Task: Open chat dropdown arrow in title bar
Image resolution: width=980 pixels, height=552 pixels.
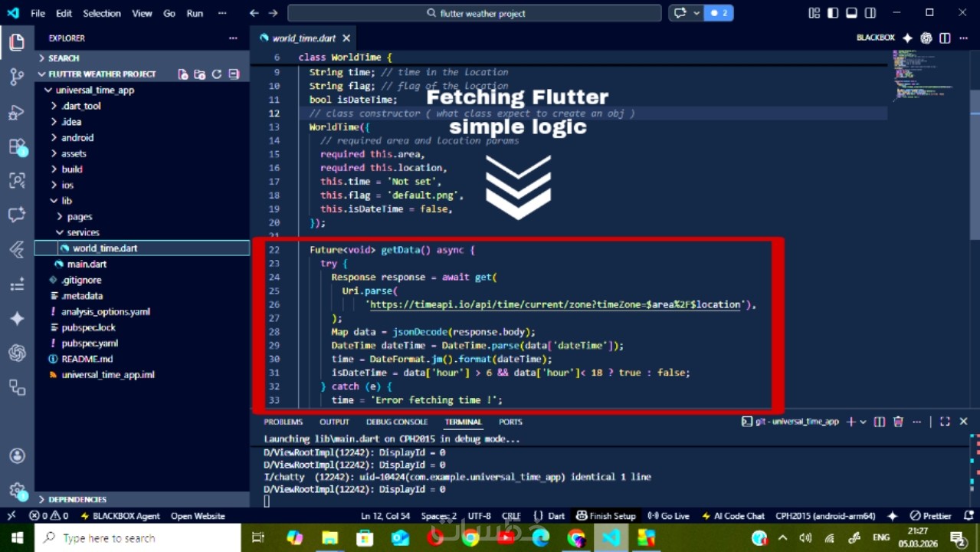Action: click(696, 13)
